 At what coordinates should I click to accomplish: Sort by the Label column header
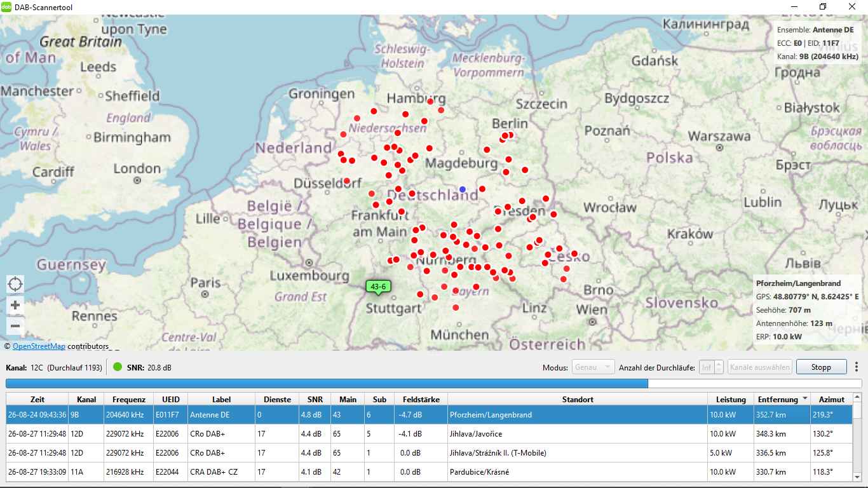[x=222, y=399]
